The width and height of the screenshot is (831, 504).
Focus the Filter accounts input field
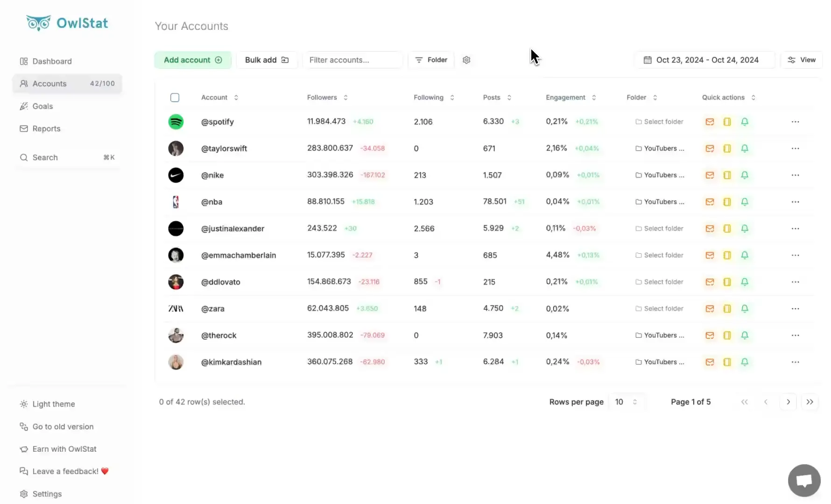352,60
